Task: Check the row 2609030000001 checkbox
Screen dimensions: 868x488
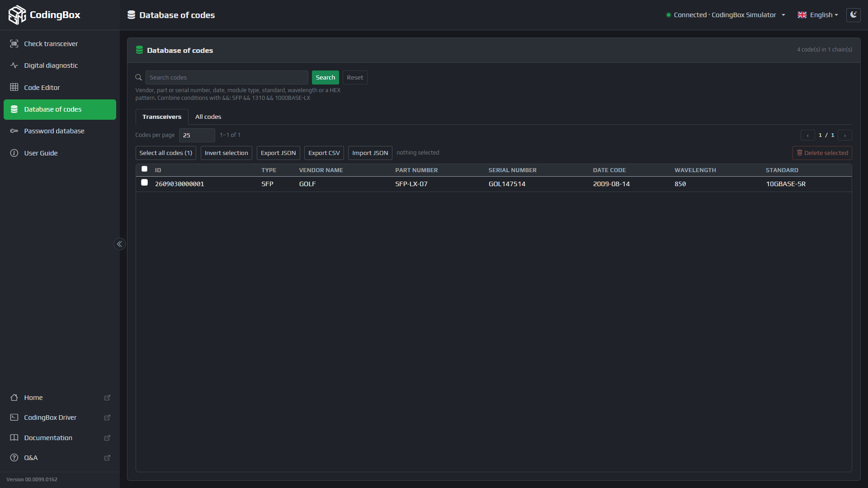Action: pos(144,183)
